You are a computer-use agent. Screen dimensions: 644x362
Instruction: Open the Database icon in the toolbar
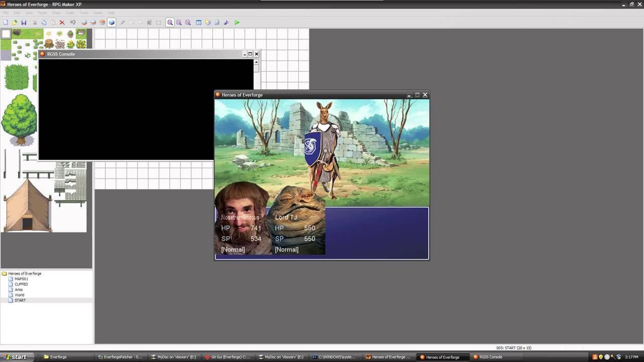199,23
